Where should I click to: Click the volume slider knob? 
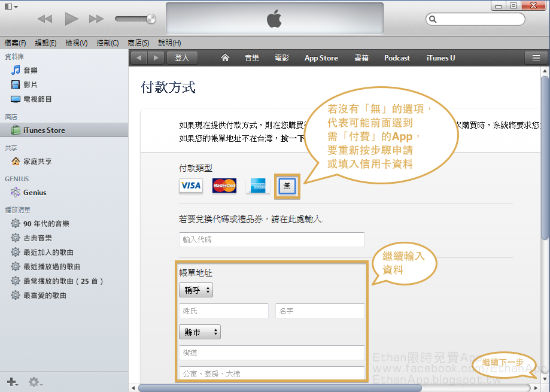pos(151,19)
